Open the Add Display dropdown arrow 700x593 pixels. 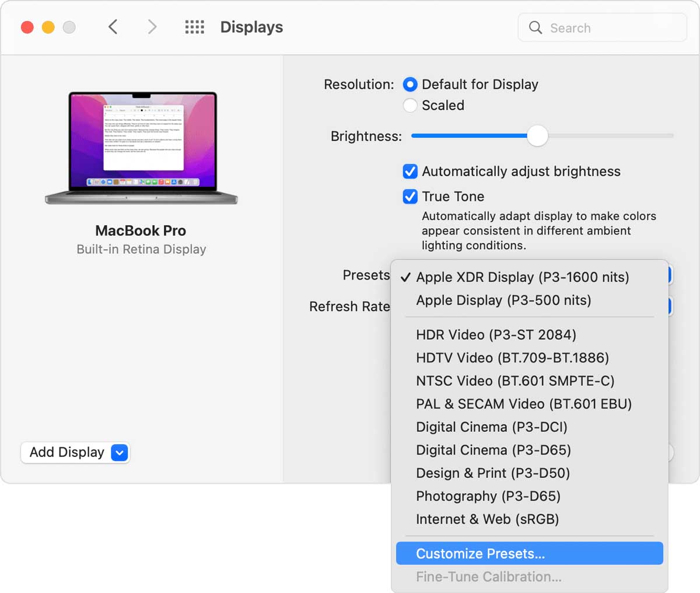[x=119, y=452]
